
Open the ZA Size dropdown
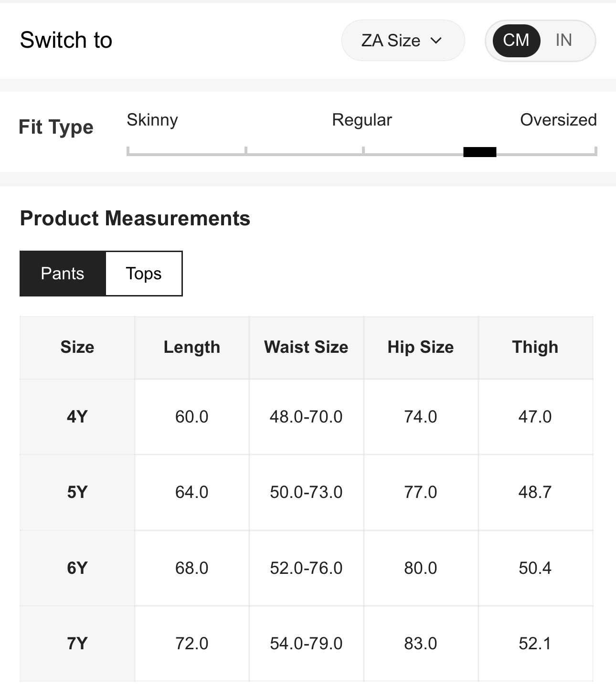click(402, 41)
